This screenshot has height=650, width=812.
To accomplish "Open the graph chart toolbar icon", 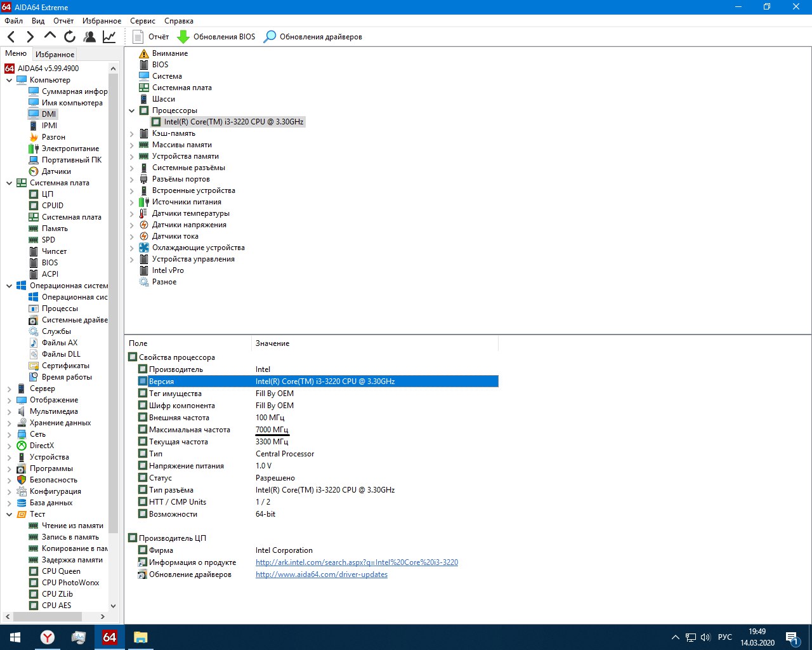I will pyautogui.click(x=109, y=37).
